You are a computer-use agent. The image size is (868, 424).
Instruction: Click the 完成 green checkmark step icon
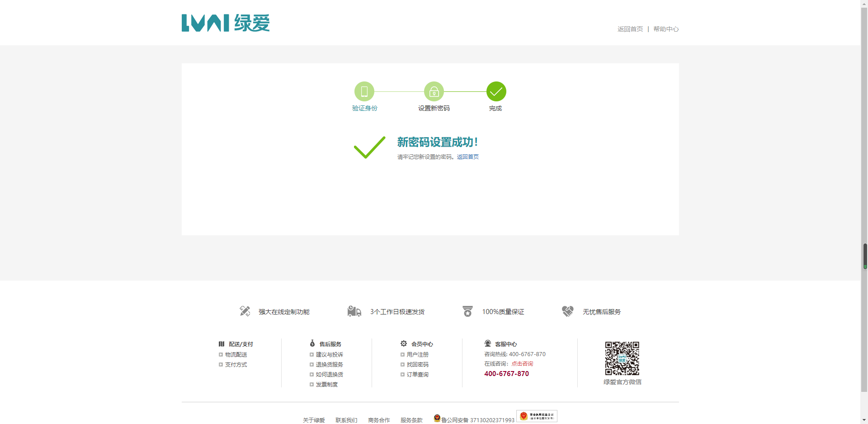click(496, 92)
